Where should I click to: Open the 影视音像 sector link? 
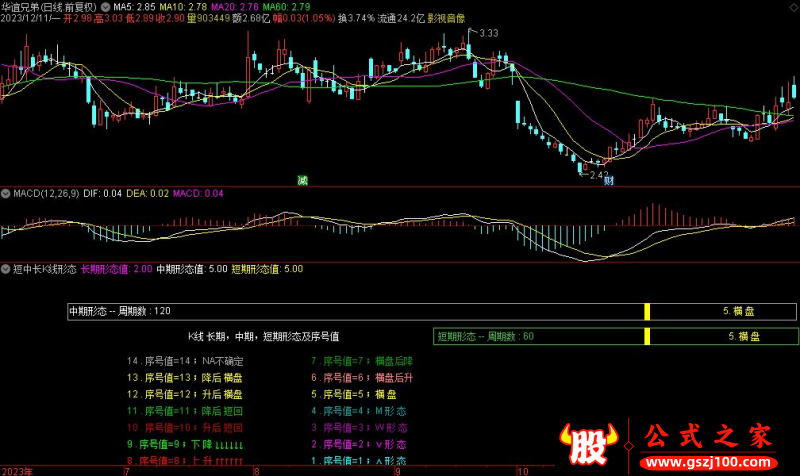pos(446,19)
